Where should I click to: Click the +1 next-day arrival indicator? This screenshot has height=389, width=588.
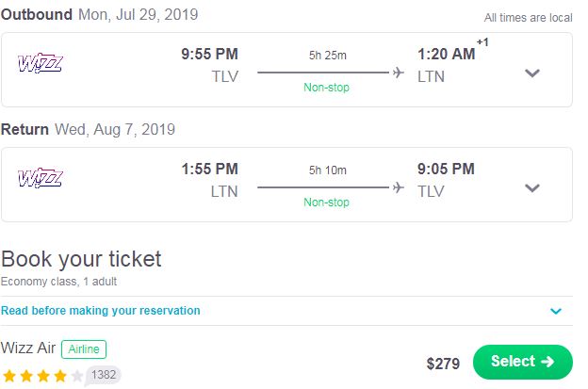coord(482,42)
